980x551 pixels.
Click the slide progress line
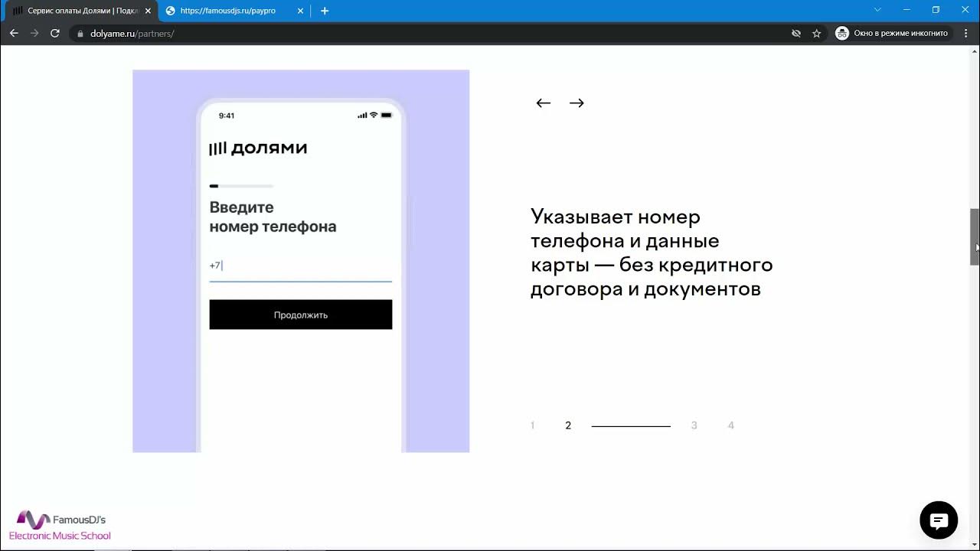tap(631, 426)
